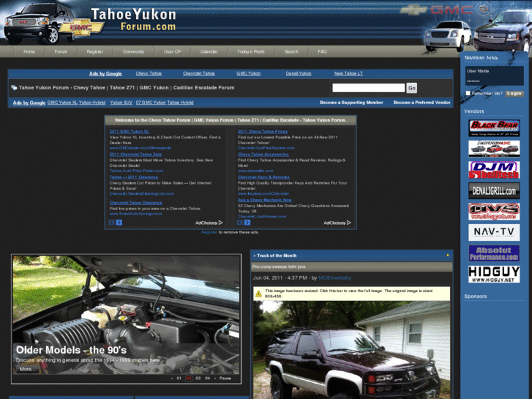Click the Chevrolet Tahoe Clearance ad
The image size is (532, 399).
click(135, 202)
